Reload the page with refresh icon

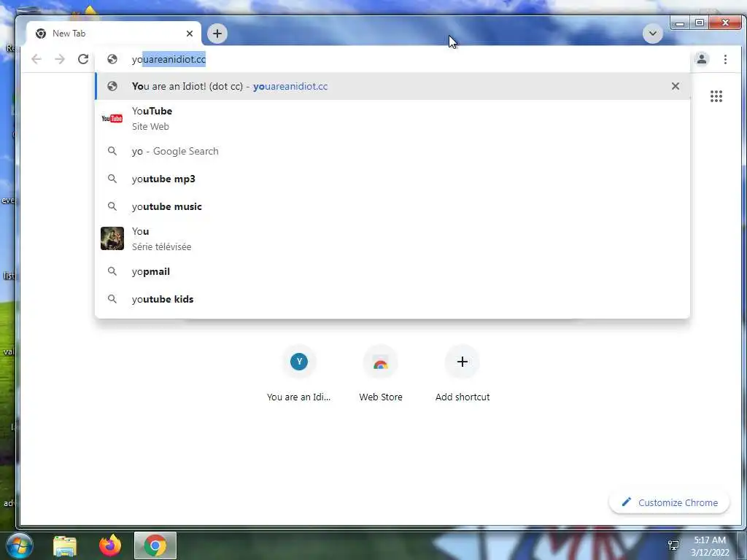[x=83, y=59]
